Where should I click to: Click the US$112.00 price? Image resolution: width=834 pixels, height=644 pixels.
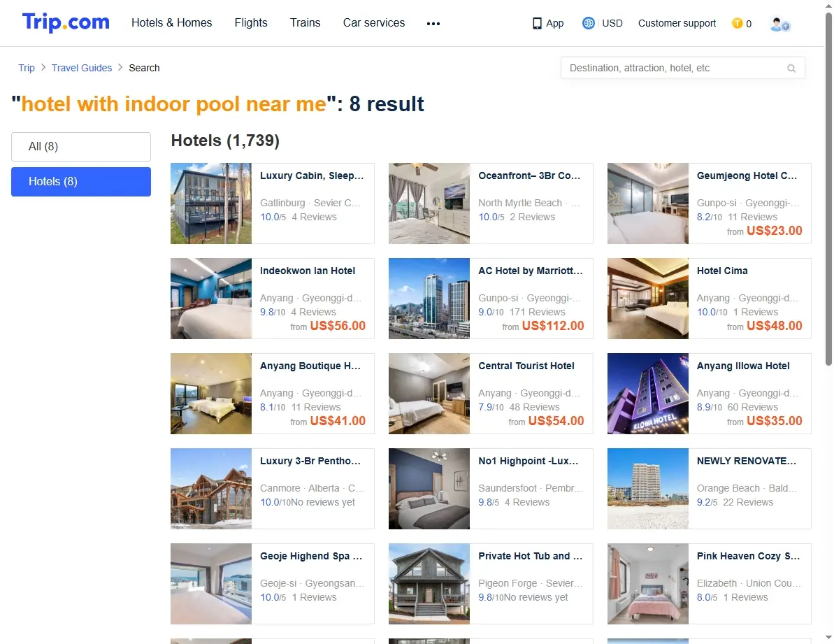(x=553, y=326)
